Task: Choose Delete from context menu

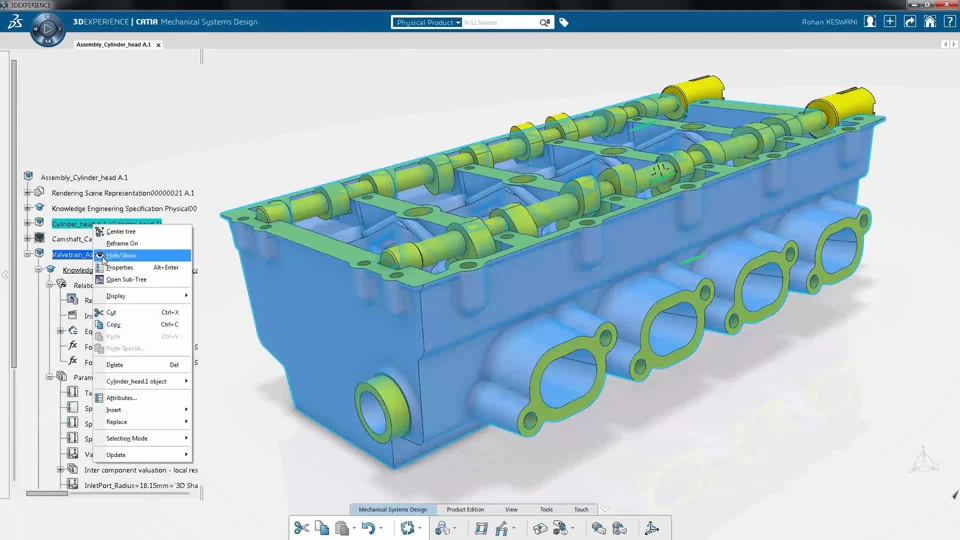Action: pyautogui.click(x=143, y=365)
